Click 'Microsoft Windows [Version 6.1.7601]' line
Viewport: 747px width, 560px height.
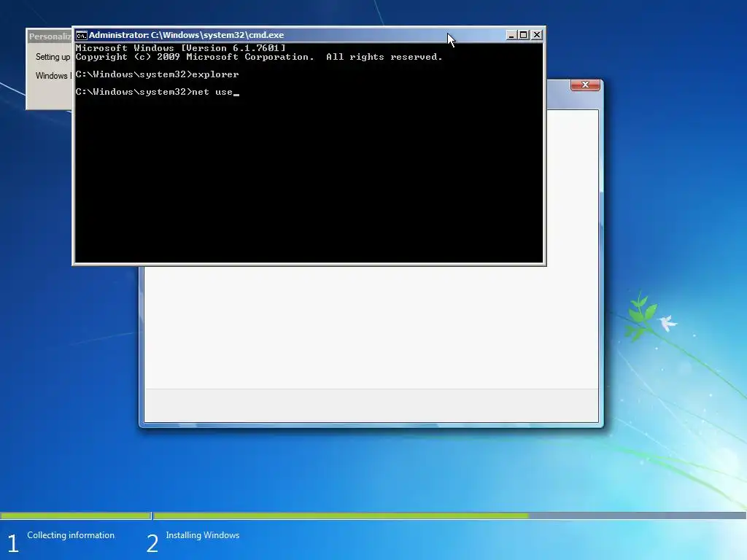pos(181,47)
